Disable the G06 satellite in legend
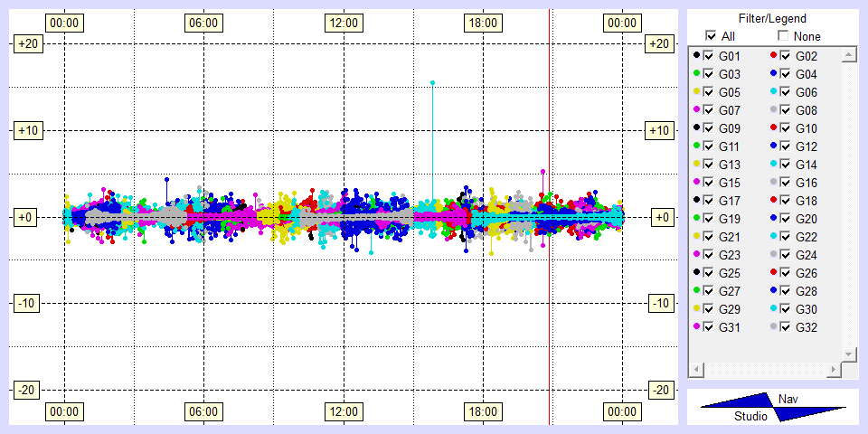Screen dimensions: 868x434 point(785,92)
